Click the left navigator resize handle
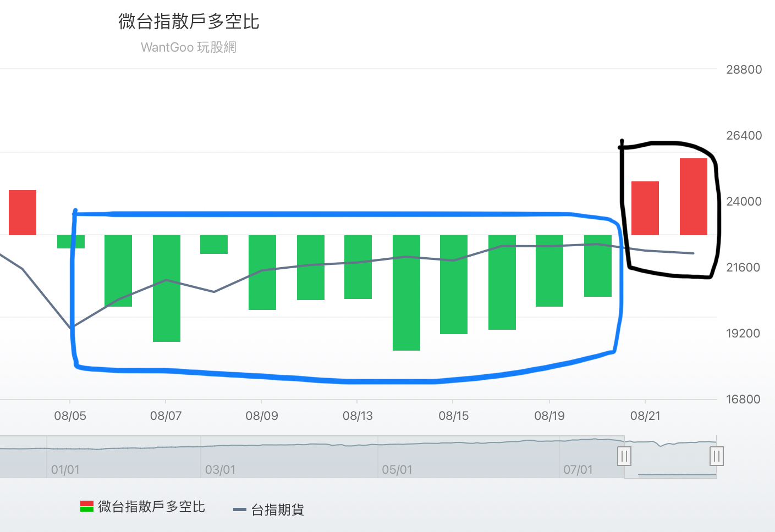The image size is (775, 532). tap(625, 456)
